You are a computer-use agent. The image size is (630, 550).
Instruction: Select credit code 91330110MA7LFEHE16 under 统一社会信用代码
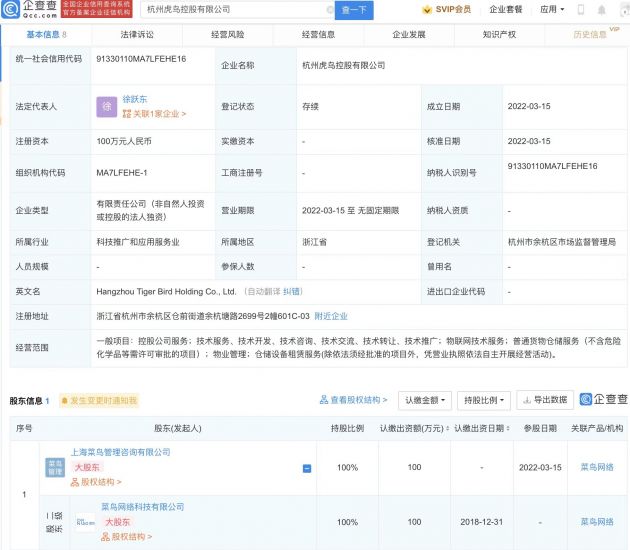pos(141,59)
